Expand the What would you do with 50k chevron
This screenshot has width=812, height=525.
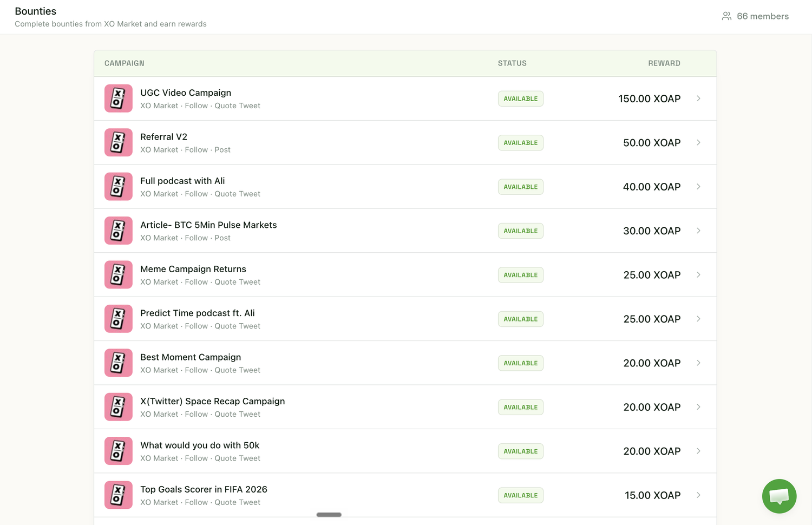(x=699, y=451)
